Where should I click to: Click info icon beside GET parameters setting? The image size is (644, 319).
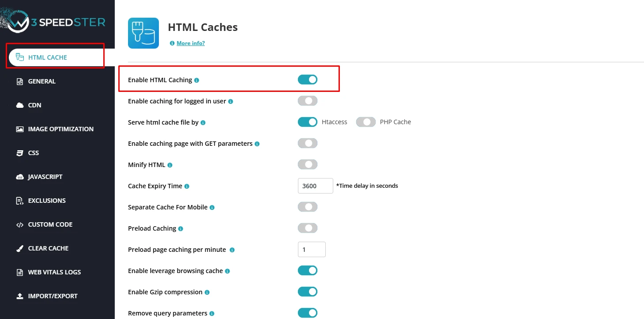point(257,144)
